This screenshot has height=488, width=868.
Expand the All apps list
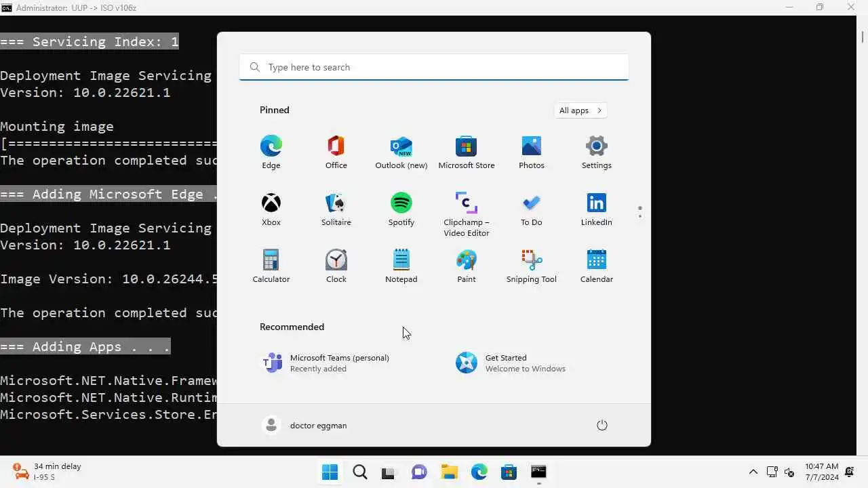click(580, 110)
